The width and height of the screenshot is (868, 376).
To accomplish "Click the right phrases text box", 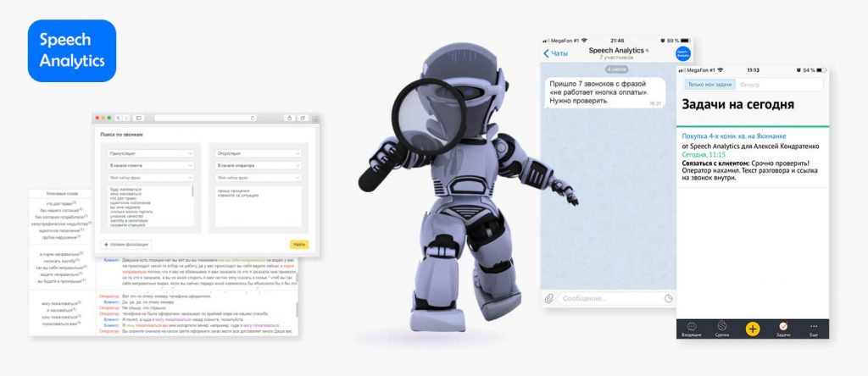I will pyautogui.click(x=259, y=207).
